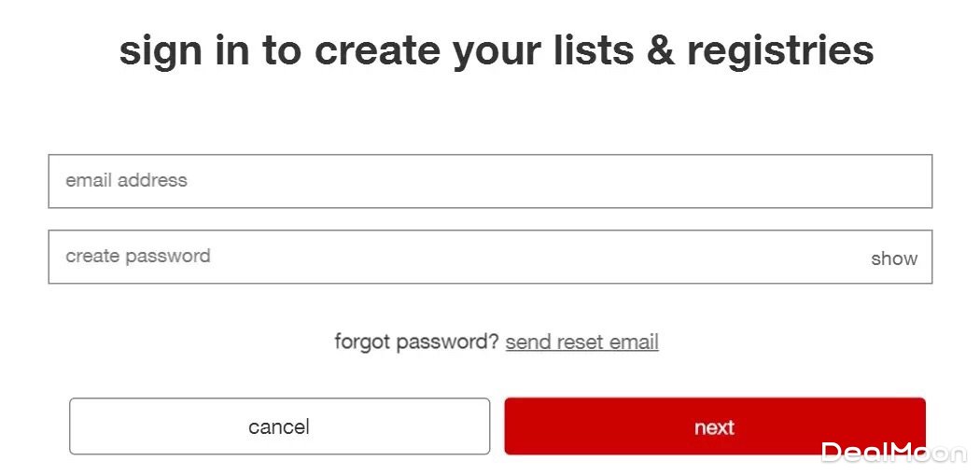Click 'show' inside the password field
Screen dimensions: 980x475
coord(893,258)
